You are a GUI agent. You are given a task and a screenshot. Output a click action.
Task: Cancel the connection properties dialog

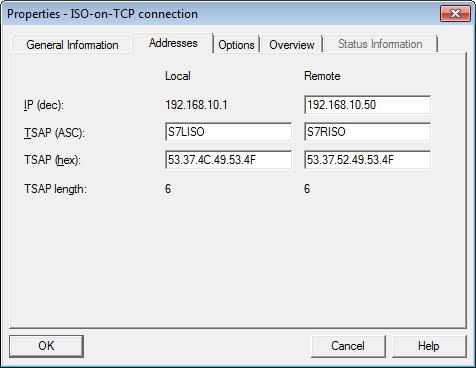tap(348, 346)
